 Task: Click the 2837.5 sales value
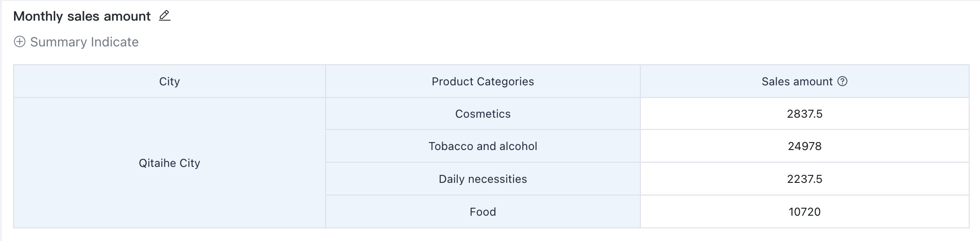click(x=804, y=113)
